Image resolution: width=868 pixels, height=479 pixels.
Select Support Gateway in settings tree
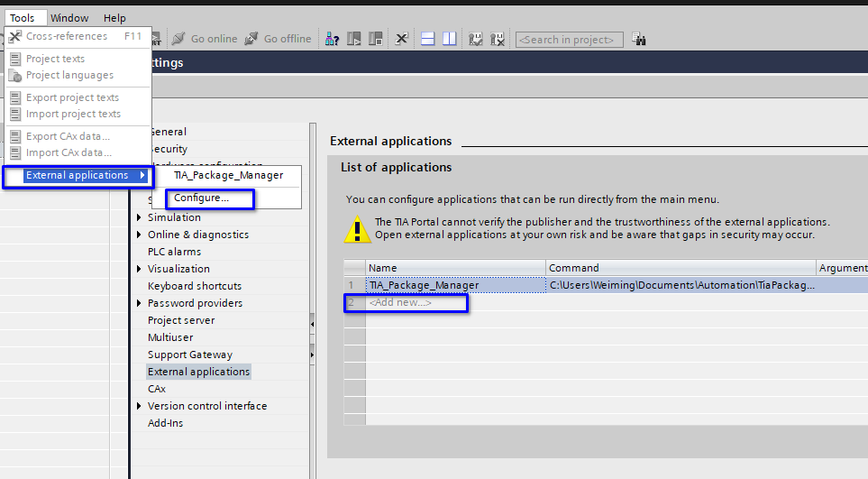190,355
